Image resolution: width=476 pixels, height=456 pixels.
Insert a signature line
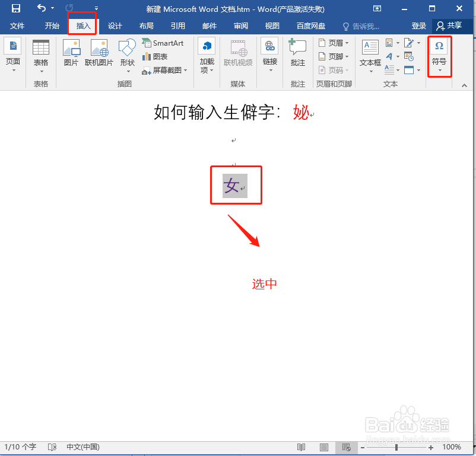(x=412, y=43)
